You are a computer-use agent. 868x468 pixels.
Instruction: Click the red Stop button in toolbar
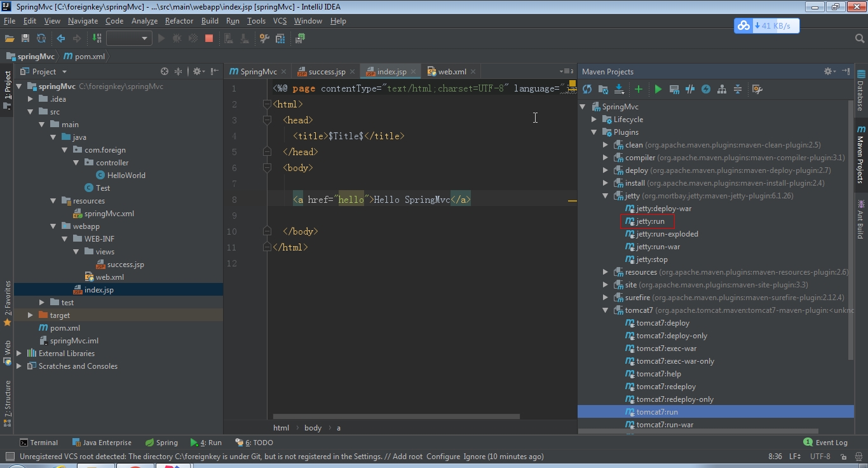coord(209,38)
